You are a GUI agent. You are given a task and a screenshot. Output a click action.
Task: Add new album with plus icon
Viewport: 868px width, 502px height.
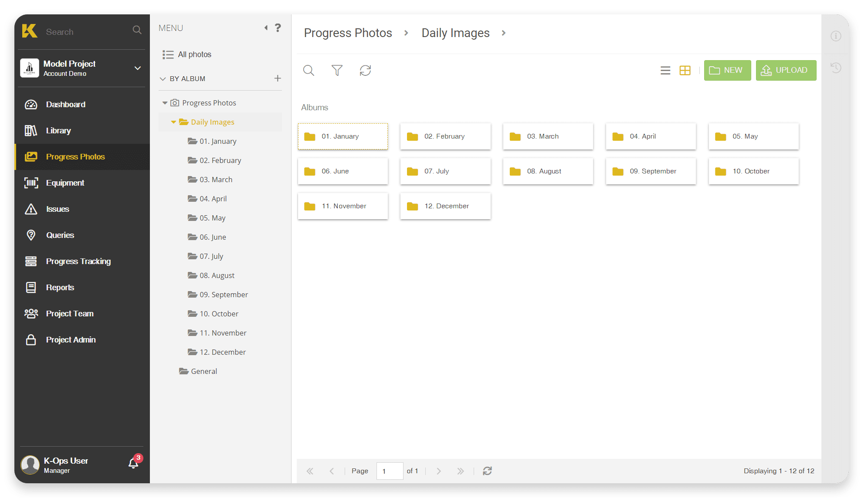(278, 78)
